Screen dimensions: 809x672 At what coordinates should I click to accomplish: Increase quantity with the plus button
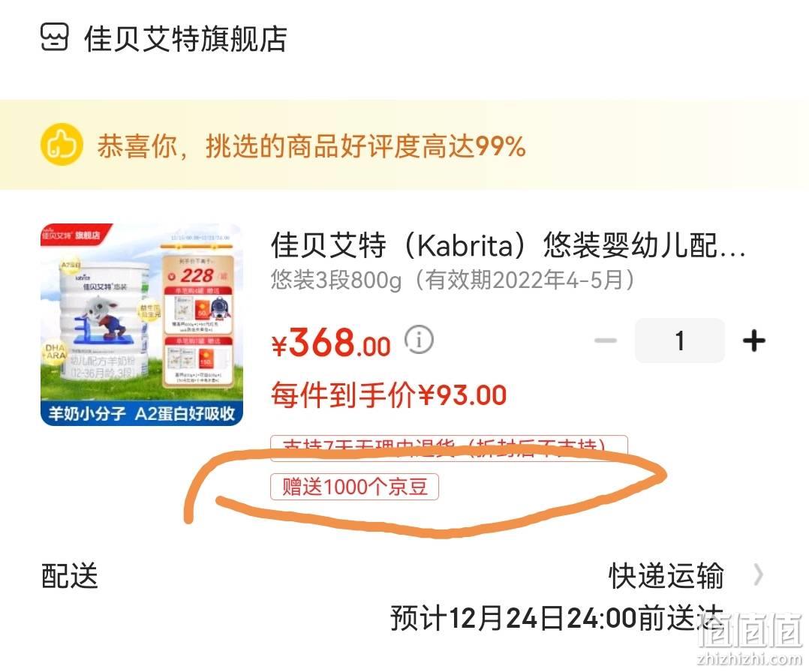pos(753,340)
